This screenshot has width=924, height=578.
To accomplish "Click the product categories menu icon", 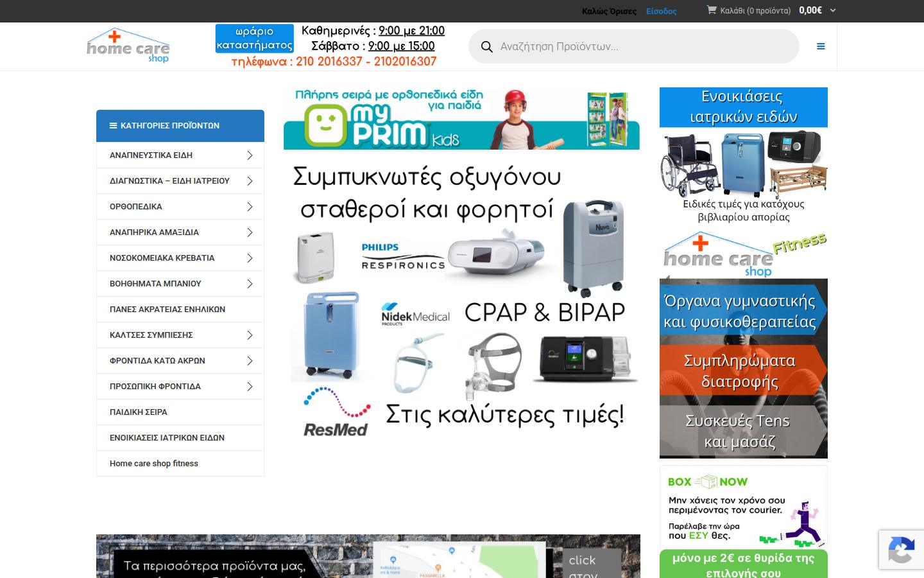I will (x=114, y=126).
